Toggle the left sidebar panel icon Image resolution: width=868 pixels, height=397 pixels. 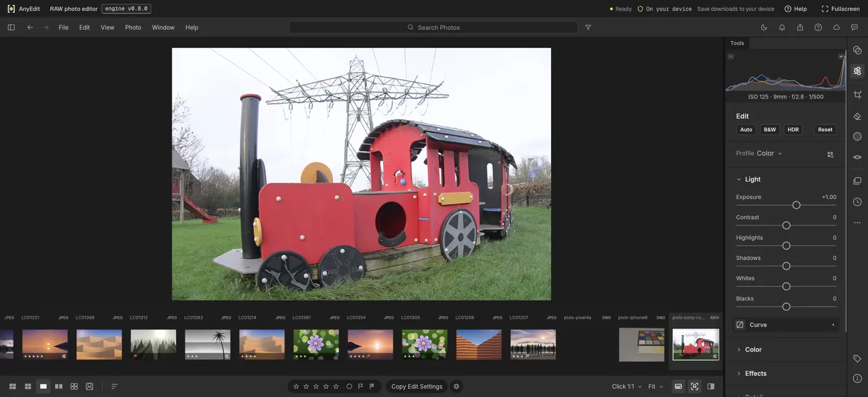click(x=11, y=27)
